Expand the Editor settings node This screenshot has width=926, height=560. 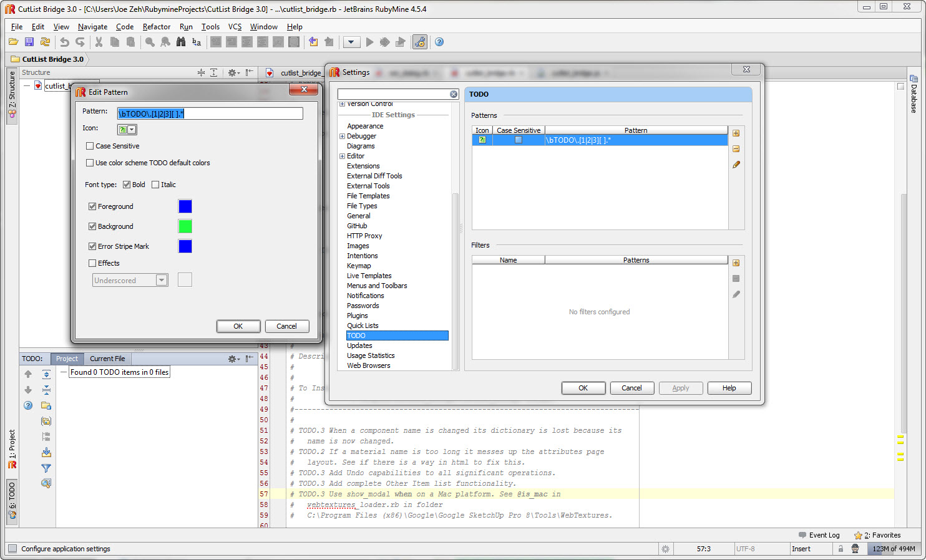[342, 156]
